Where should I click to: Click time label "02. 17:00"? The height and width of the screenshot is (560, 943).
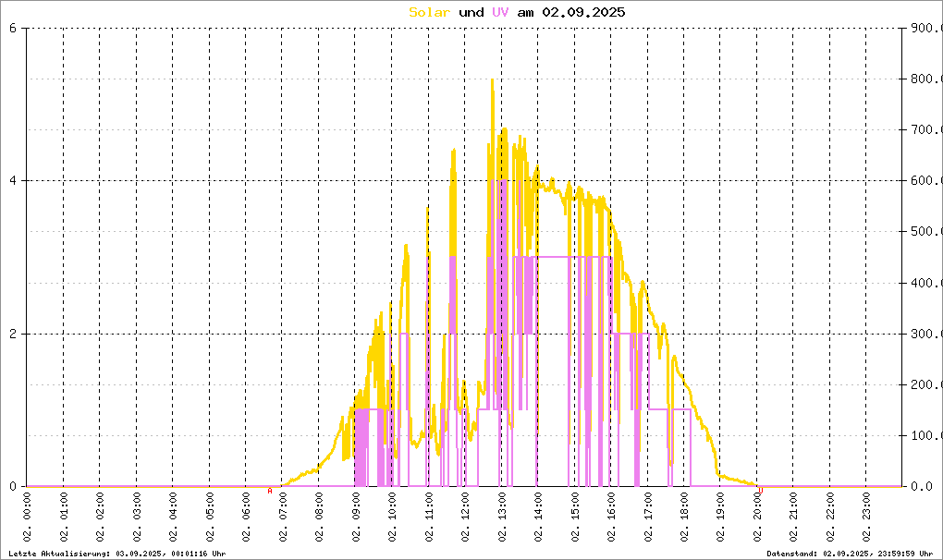[648, 517]
